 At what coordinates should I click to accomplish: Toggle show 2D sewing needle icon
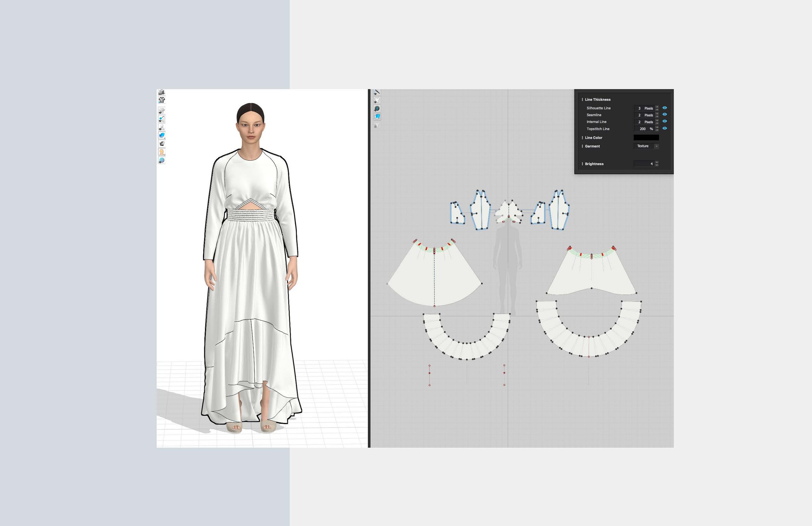(377, 92)
